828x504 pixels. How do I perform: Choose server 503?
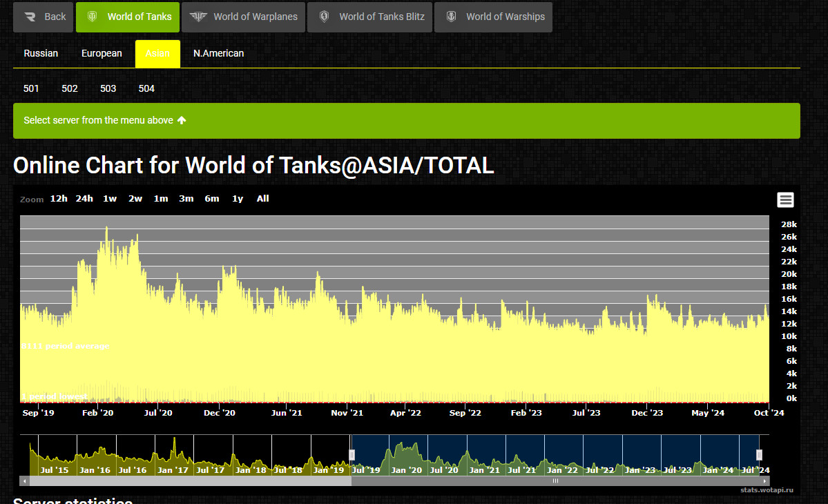[x=108, y=88]
